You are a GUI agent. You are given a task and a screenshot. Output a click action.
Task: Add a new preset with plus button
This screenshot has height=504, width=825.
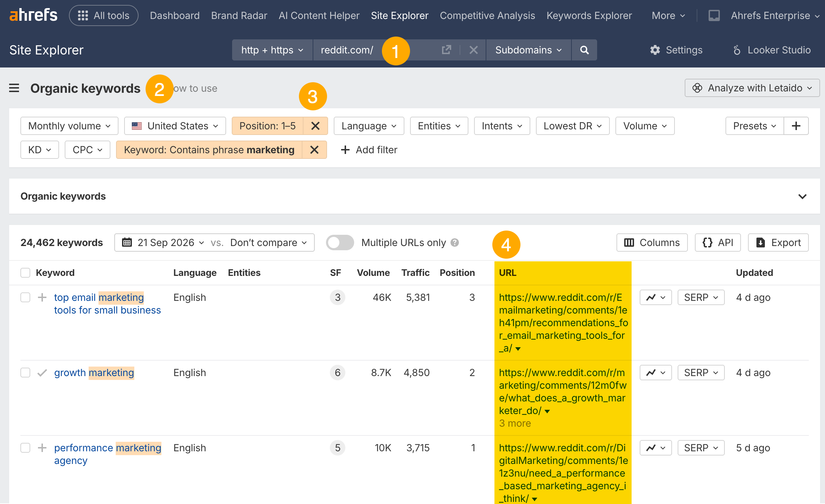pyautogui.click(x=796, y=126)
